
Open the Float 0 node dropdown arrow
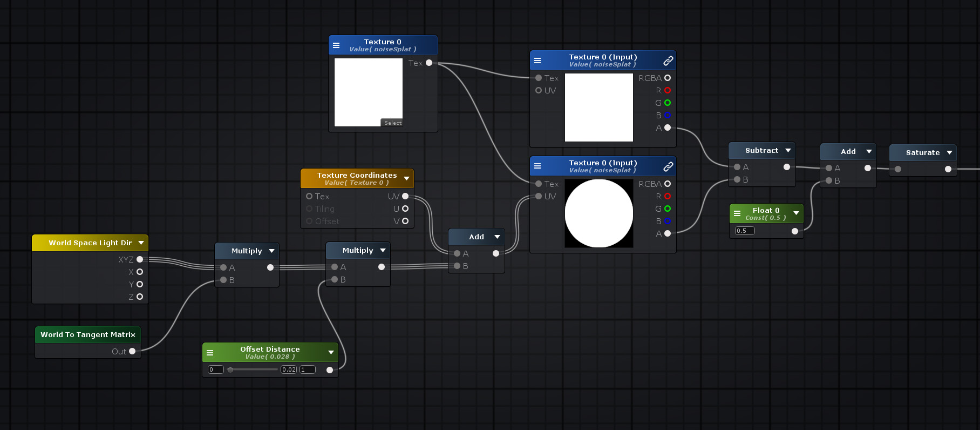pyautogui.click(x=796, y=213)
